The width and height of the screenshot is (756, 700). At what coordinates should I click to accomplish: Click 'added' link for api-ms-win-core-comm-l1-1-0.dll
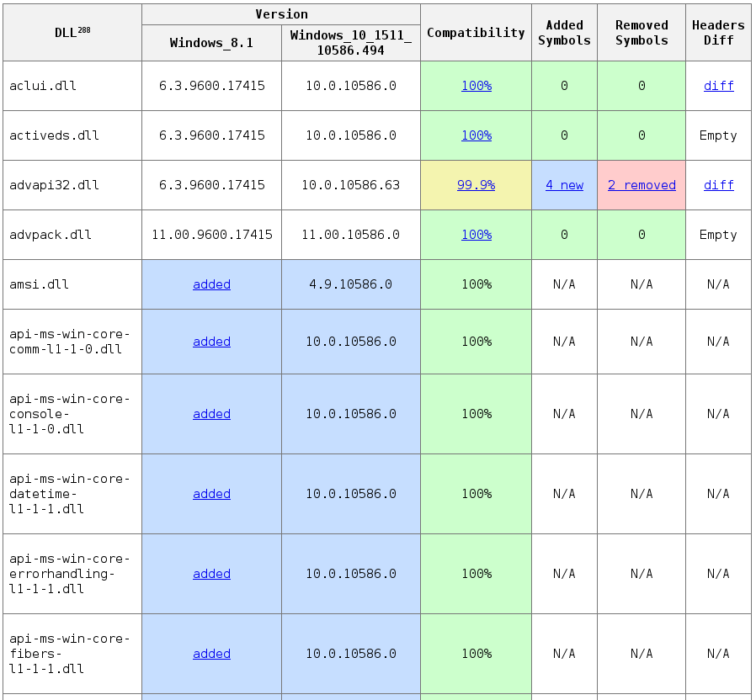[211, 342]
